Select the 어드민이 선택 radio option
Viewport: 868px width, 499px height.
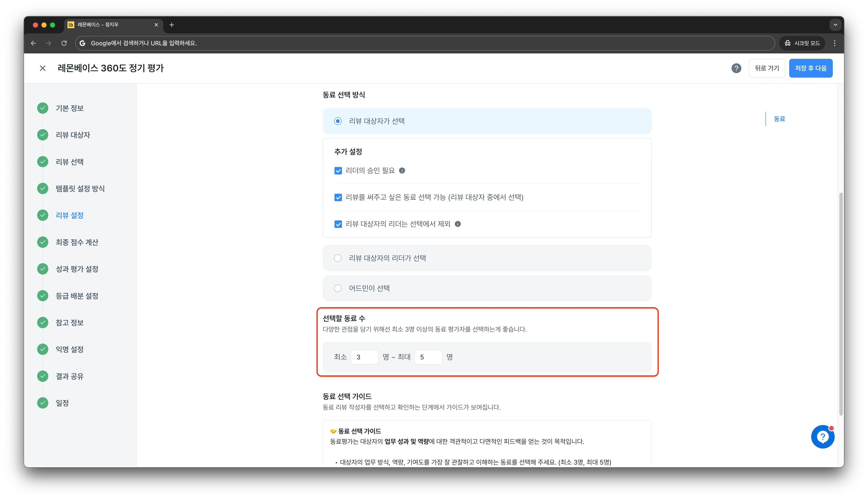pos(338,288)
